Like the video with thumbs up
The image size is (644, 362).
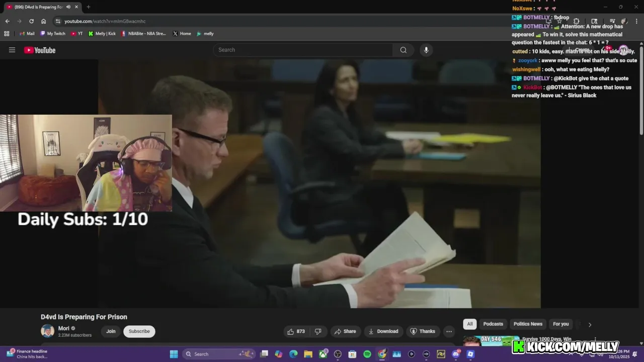coord(296,331)
